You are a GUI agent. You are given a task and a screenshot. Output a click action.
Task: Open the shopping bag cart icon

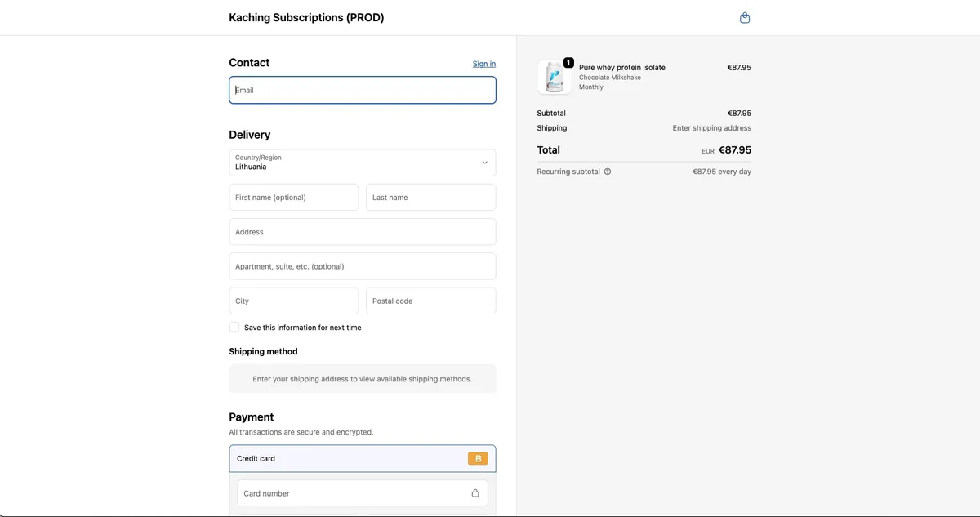pyautogui.click(x=745, y=18)
